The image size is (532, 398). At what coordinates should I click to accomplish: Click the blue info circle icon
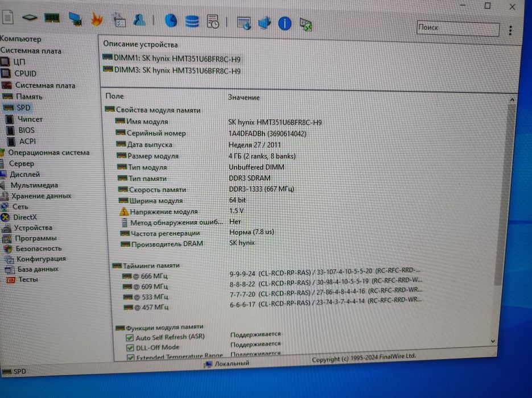284,23
